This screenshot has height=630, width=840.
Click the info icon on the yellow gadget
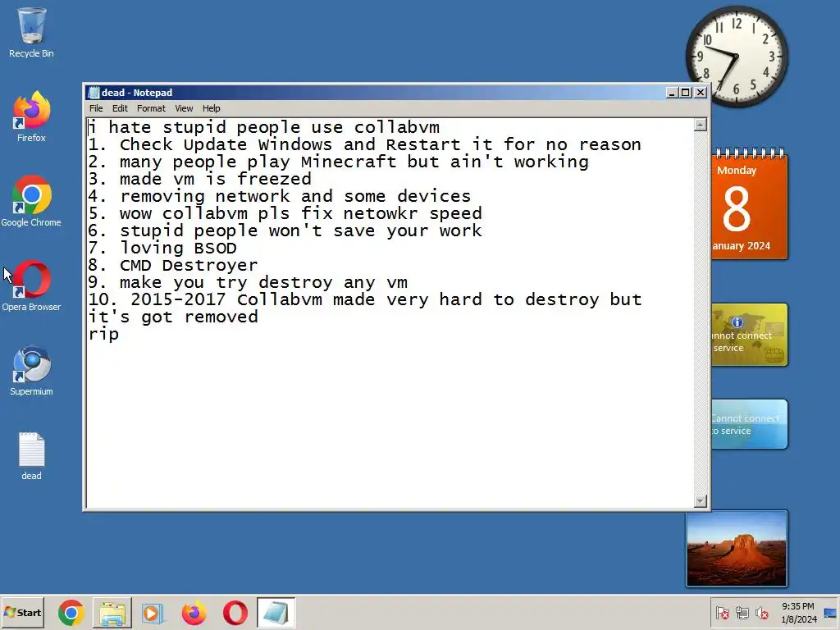737,322
